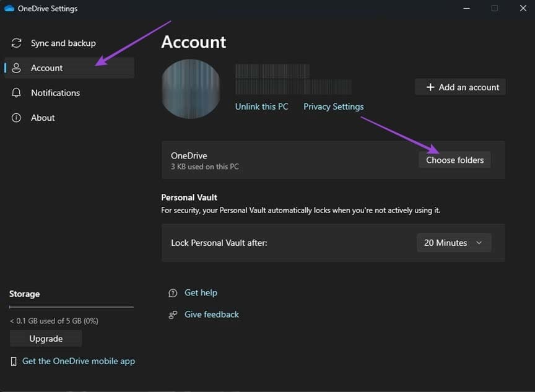Click Unlink this PC

coord(262,107)
